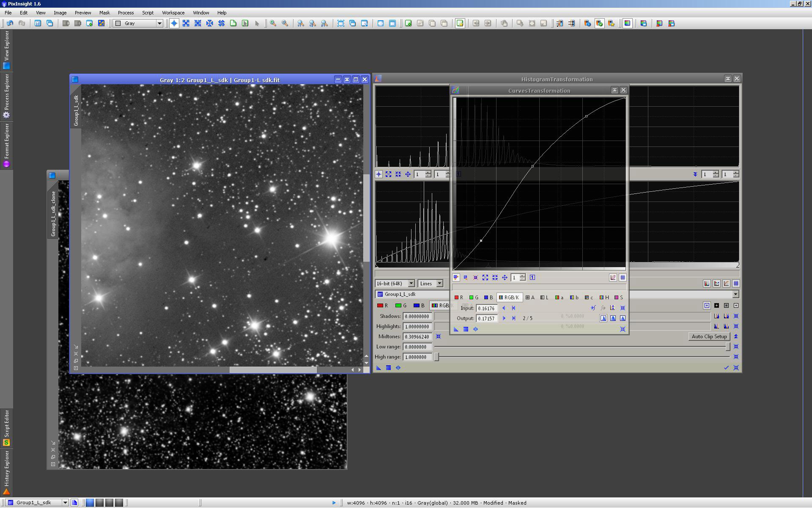Select Akima subspline interpolation button

[603, 318]
